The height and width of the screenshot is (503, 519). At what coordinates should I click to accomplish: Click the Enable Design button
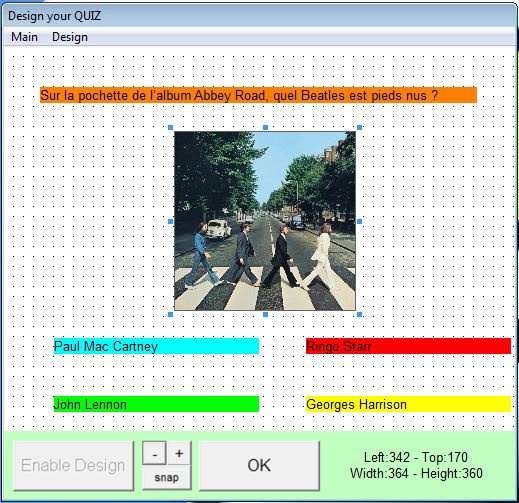73,466
